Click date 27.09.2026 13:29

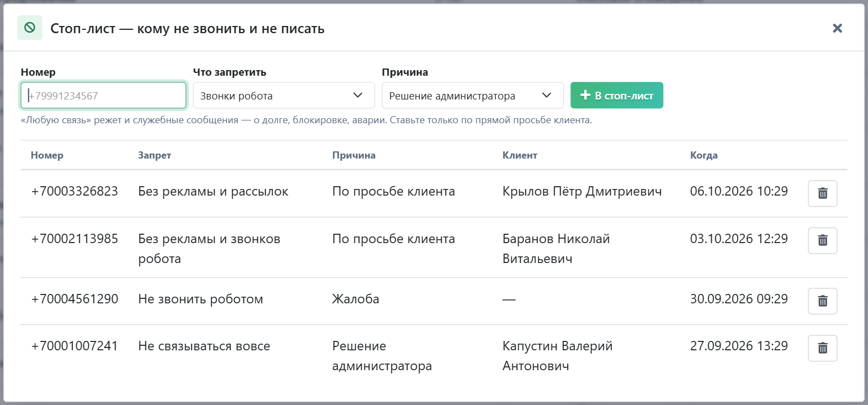pos(739,346)
